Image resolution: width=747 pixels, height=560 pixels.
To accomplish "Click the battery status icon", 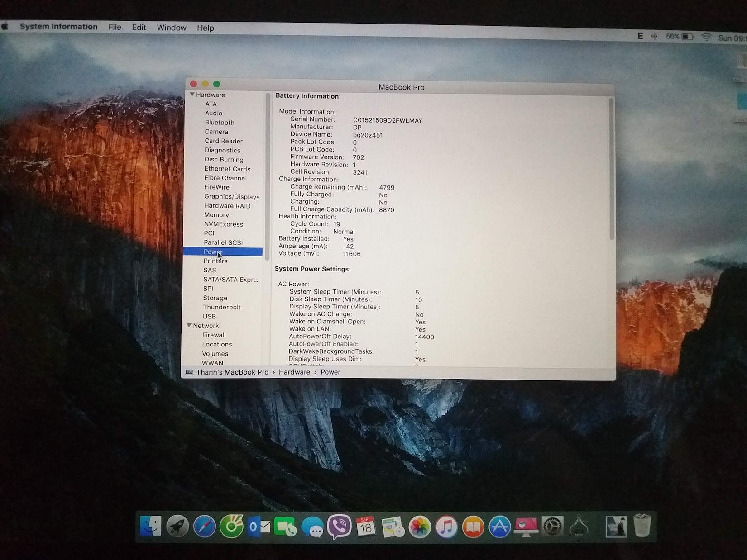I will (x=688, y=37).
